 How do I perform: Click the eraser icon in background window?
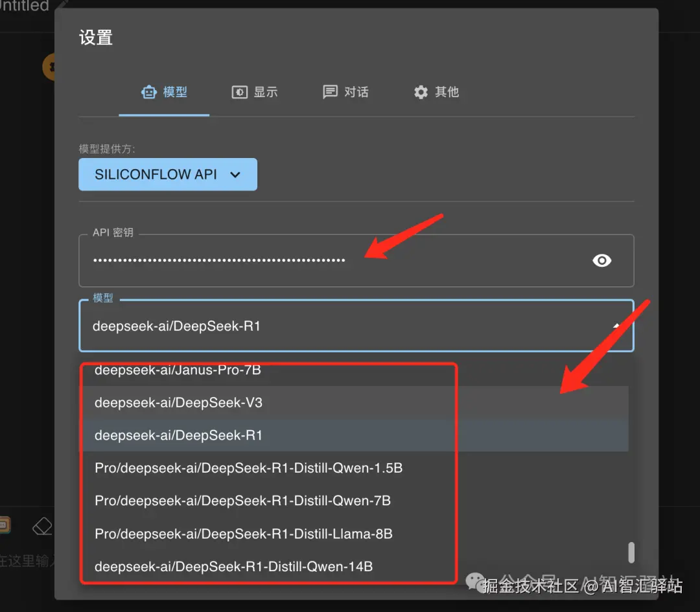(42, 527)
